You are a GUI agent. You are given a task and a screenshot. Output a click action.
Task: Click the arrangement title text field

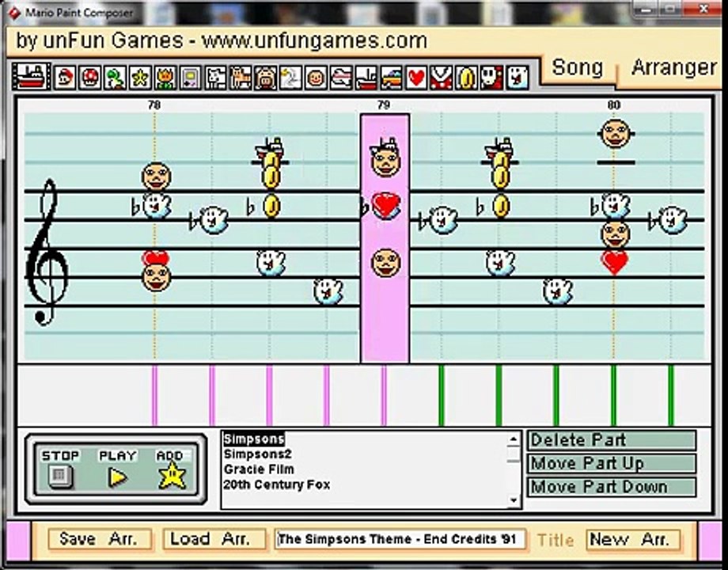point(400,539)
